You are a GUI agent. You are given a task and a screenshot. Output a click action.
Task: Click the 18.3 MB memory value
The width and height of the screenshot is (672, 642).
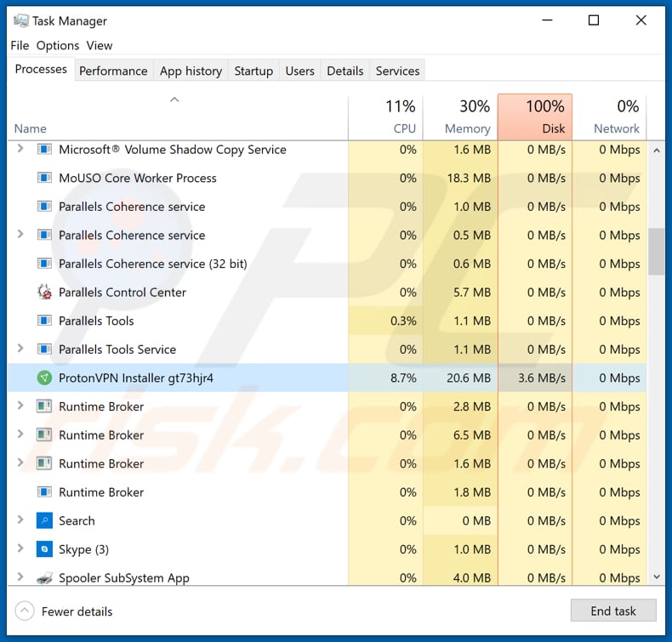pos(469,178)
